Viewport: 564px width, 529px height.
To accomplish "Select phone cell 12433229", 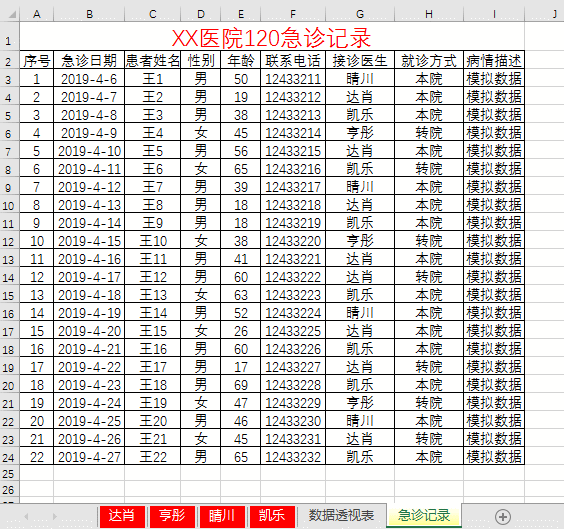I will (293, 402).
